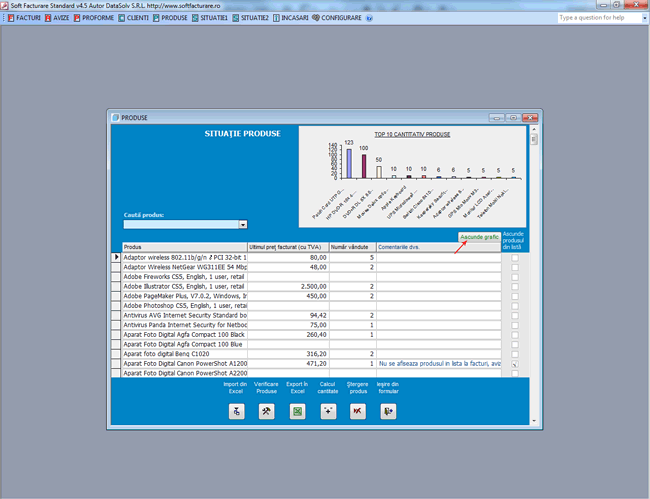This screenshot has height=499, width=650.
Task: Click the price cell 316,20
Action: tap(288, 354)
